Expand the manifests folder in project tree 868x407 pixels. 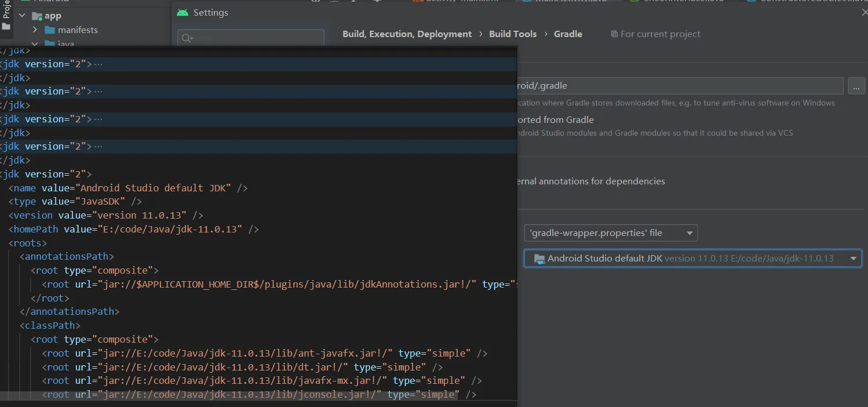[35, 30]
